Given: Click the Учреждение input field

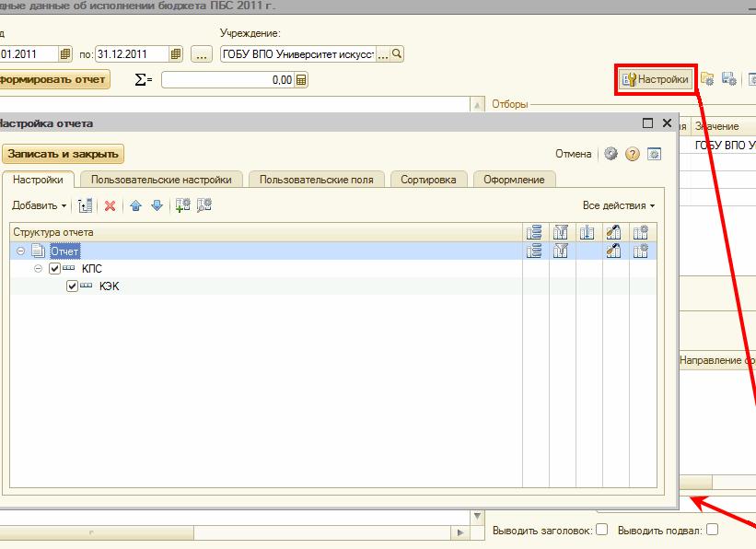Looking at the screenshot, I should (298, 54).
